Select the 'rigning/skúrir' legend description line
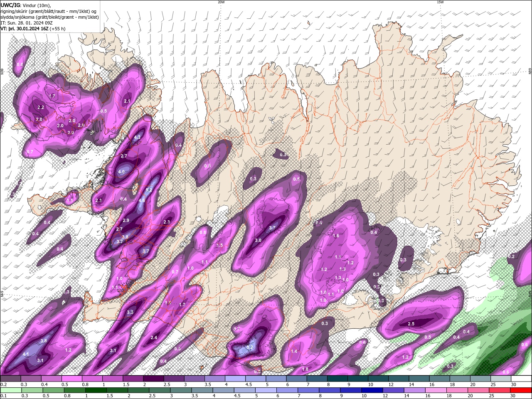This screenshot has height=399, width=532. 48,11
